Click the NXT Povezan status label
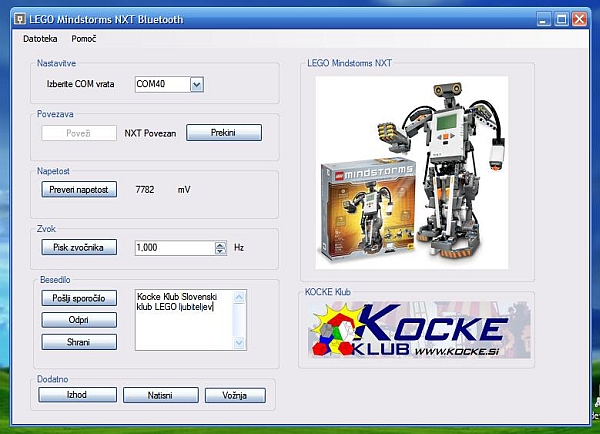Viewport: 600px width, 434px height. [150, 133]
